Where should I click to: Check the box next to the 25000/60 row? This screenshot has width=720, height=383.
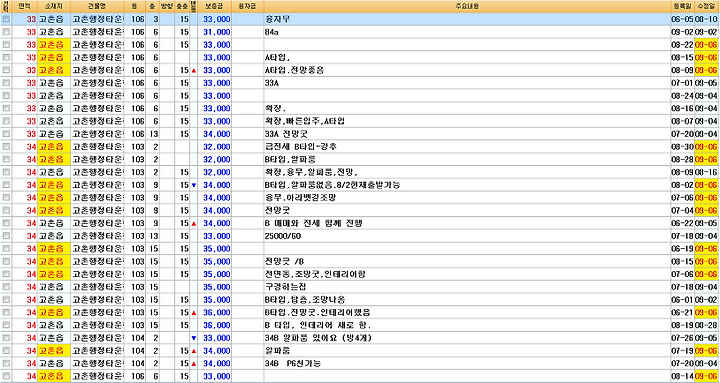pyautogui.click(x=6, y=236)
